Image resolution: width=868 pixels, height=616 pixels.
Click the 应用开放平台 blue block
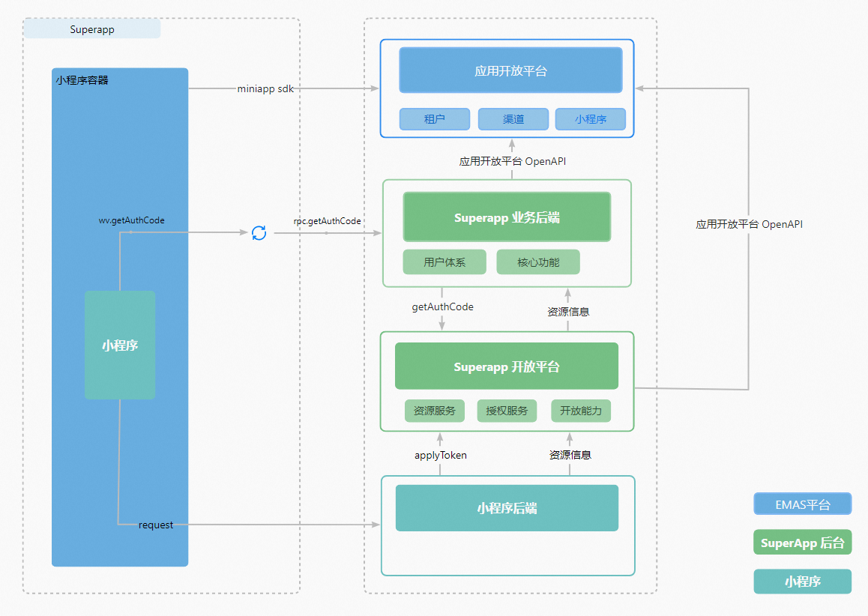click(x=510, y=70)
